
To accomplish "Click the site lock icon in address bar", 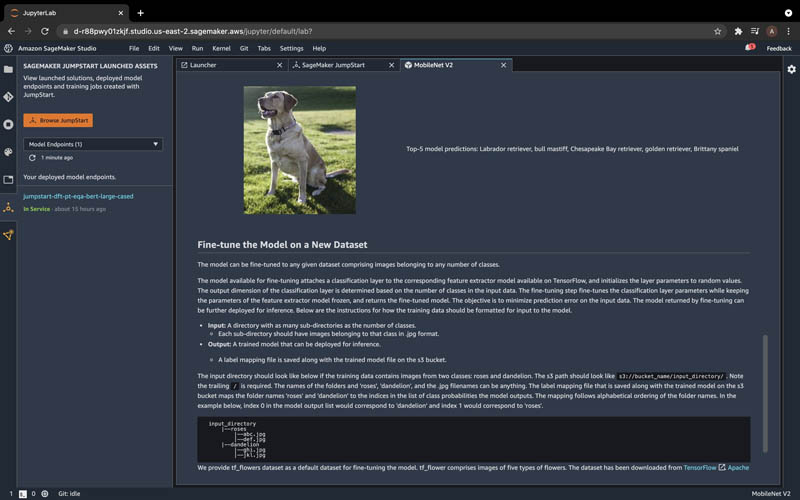I will coord(65,31).
